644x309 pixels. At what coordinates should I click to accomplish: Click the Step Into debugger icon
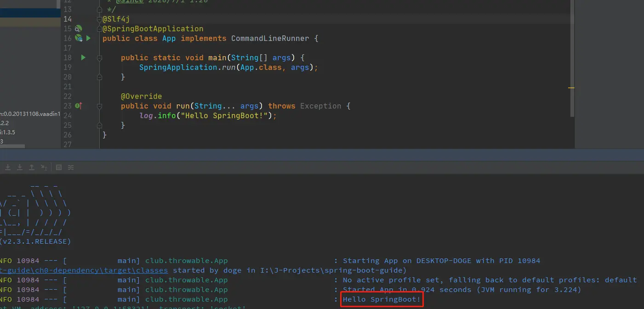click(8, 167)
